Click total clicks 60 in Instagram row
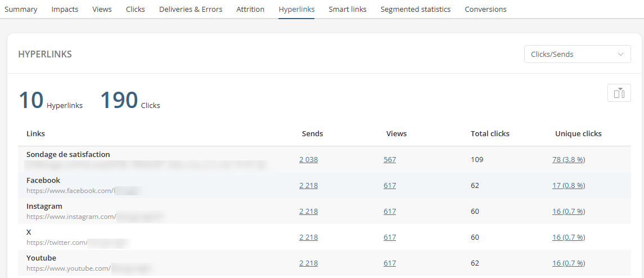 pyautogui.click(x=475, y=212)
